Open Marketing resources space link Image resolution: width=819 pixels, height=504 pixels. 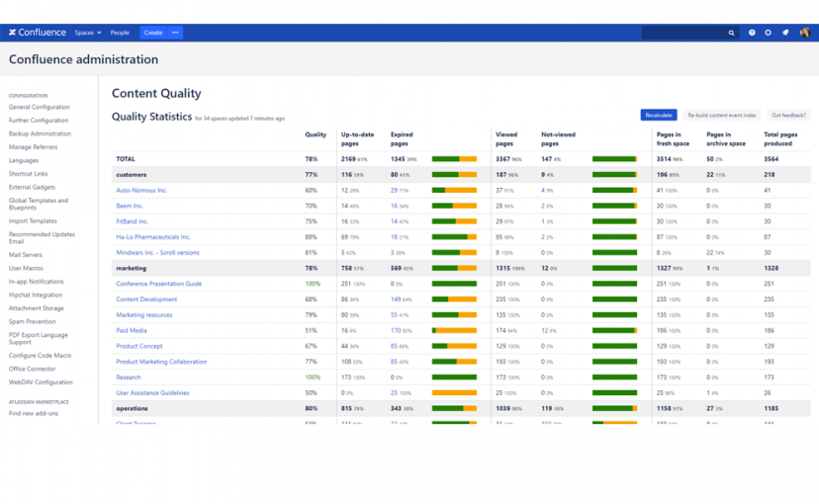tap(144, 315)
